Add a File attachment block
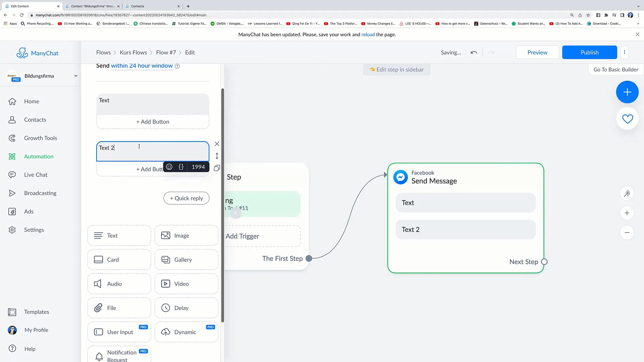644x362 pixels. [x=119, y=308]
